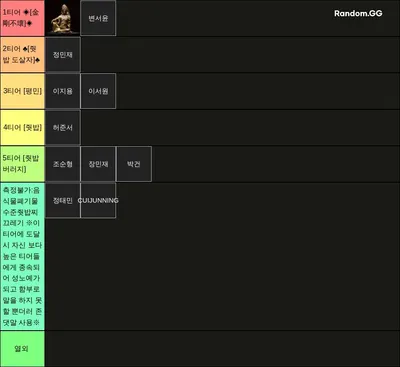Image resolution: width=400 pixels, height=367 pixels.
Task: Click the 5티어 green tier label
Action: [x=22, y=164]
